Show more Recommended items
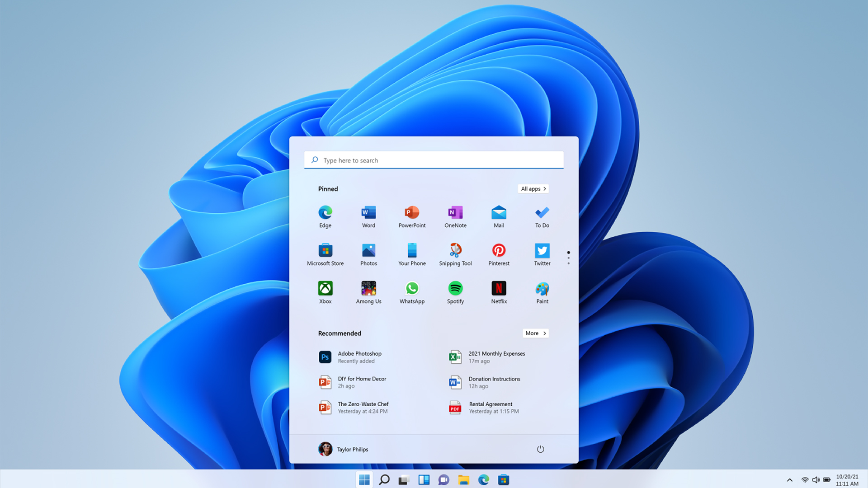This screenshot has height=488, width=868. [x=535, y=333]
